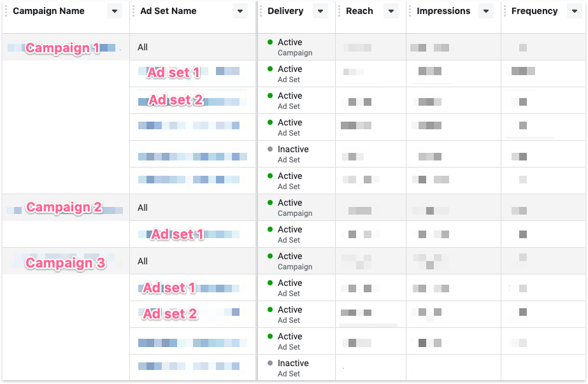Click the grip icon beside Ad Set Name
This screenshot has width=588, height=384.
pyautogui.click(x=134, y=11)
